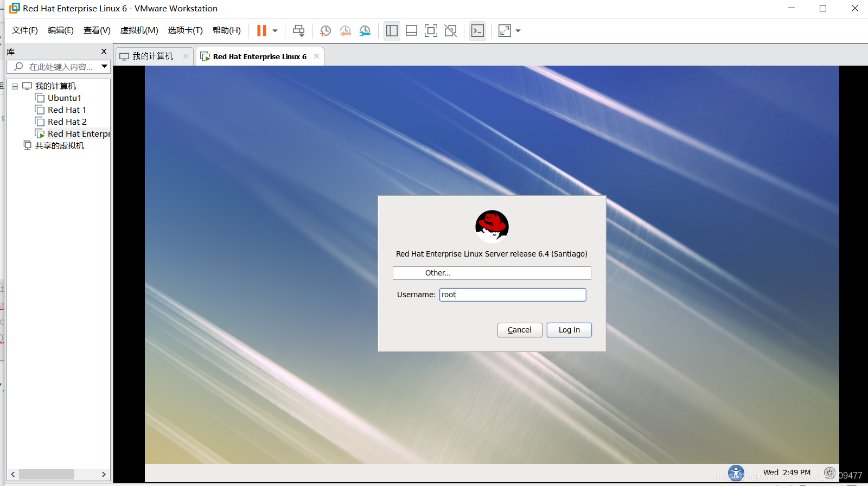Open the power options dropdown arrow
The height and width of the screenshot is (486, 868).
pyautogui.click(x=275, y=31)
